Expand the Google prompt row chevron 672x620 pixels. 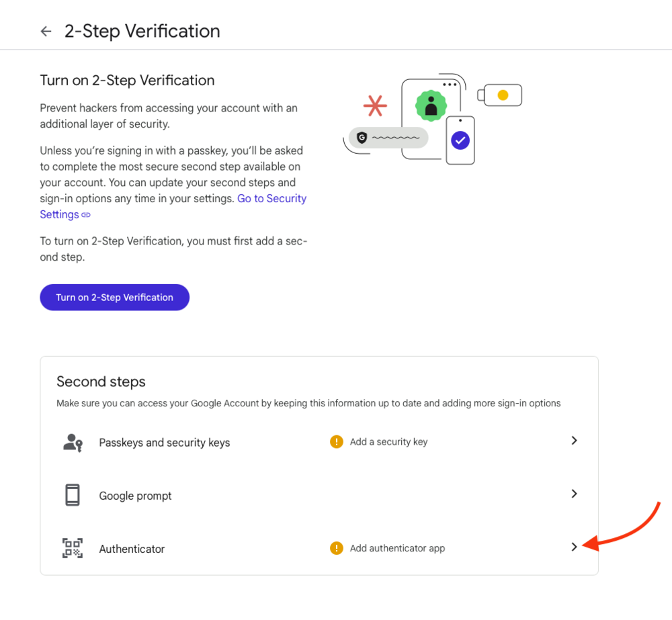[x=575, y=494]
